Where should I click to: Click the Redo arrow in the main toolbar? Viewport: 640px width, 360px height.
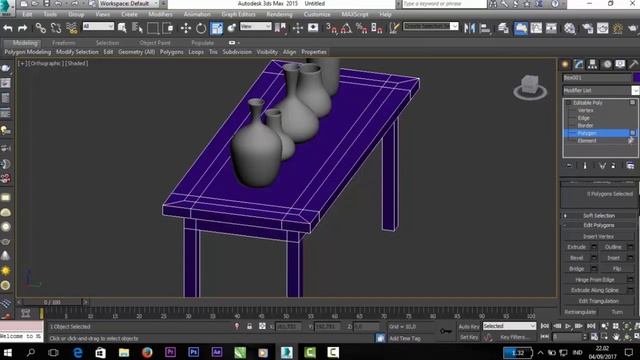click(22, 28)
